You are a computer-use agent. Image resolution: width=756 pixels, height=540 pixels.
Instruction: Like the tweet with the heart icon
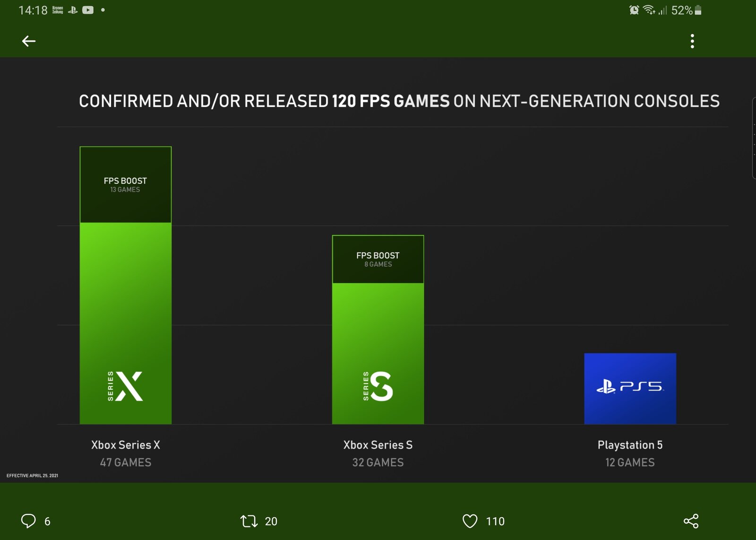click(470, 521)
